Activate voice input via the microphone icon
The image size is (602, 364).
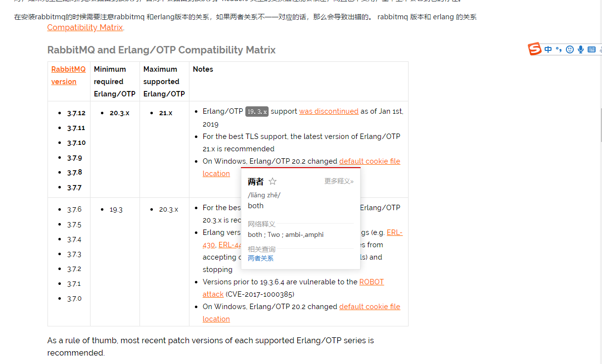580,49
